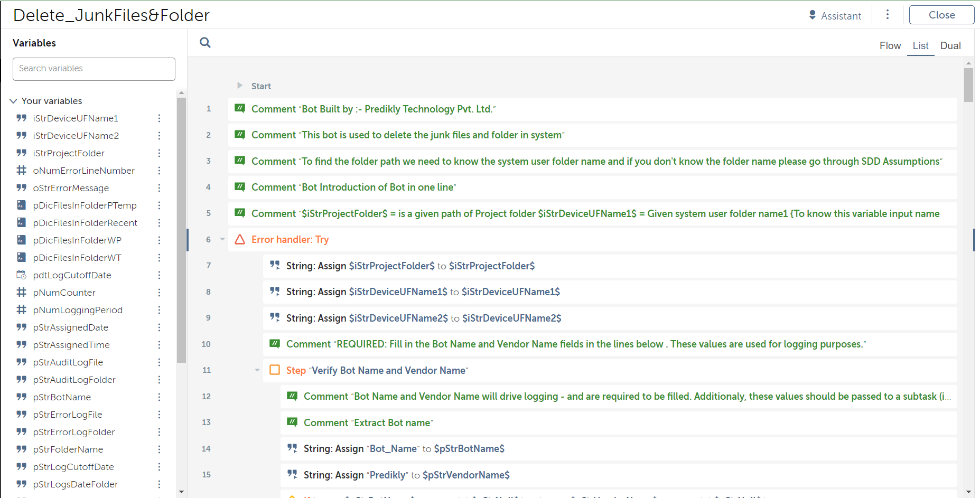Click string icon on line 14 assign action
Screen dimensions: 980x498
tap(292, 448)
